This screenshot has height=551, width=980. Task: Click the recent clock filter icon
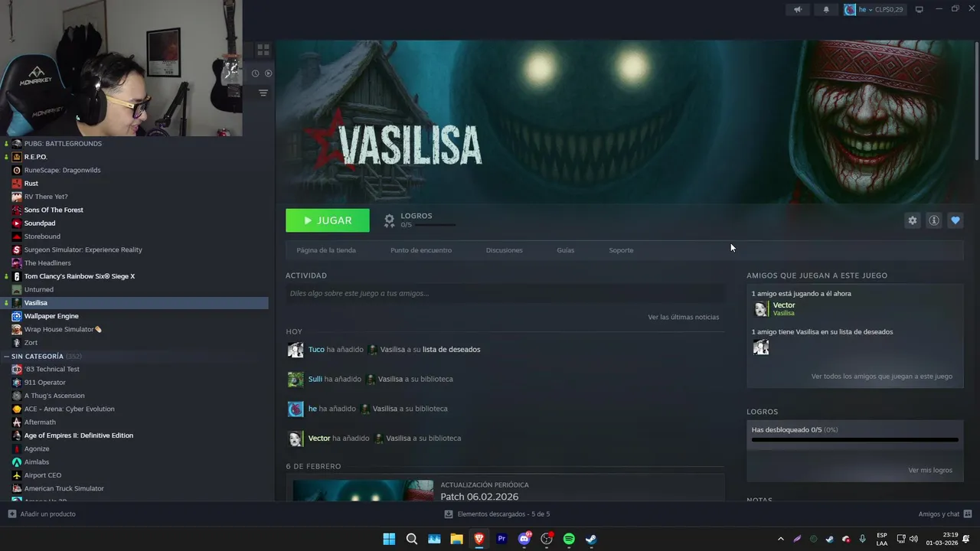tap(255, 73)
